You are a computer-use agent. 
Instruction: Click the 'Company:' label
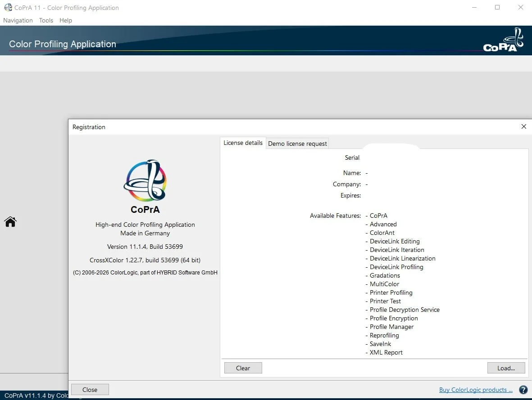point(347,184)
